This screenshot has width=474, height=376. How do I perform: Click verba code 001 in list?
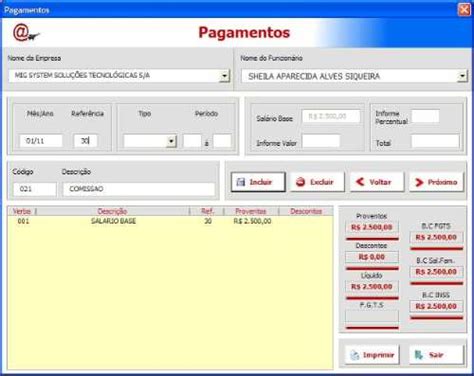[x=23, y=221]
